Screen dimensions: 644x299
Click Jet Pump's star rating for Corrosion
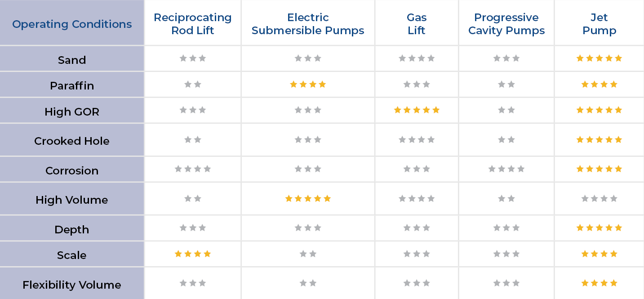[599, 169]
